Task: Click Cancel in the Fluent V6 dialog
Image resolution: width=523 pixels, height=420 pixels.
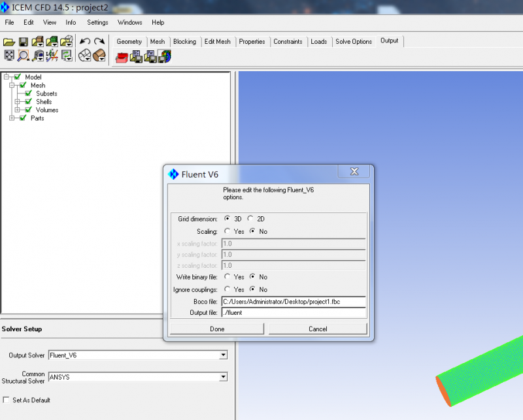Action: pos(318,329)
